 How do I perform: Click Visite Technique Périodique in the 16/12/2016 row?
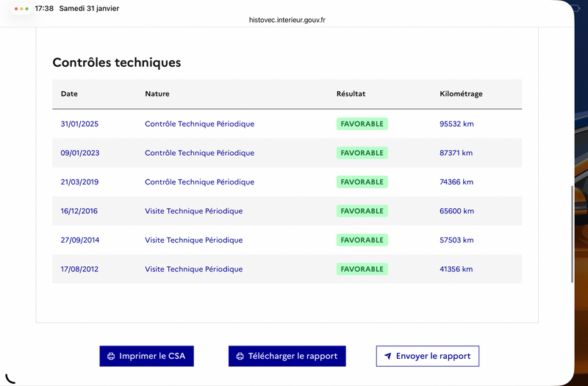point(193,211)
